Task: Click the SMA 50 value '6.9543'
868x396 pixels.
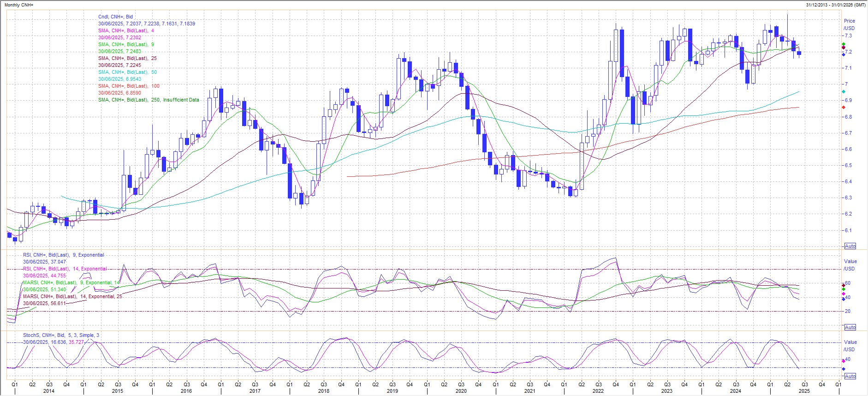Action: [x=133, y=79]
